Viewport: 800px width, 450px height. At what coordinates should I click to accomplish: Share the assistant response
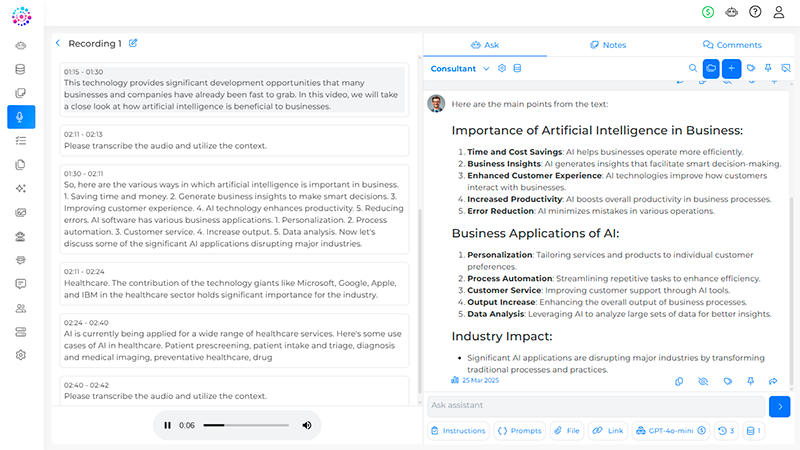(773, 381)
